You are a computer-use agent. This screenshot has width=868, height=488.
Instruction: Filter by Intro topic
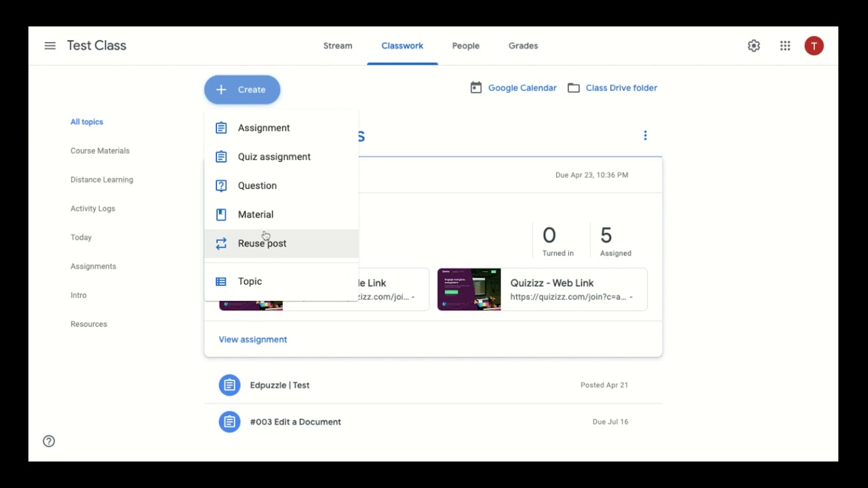pyautogui.click(x=79, y=296)
